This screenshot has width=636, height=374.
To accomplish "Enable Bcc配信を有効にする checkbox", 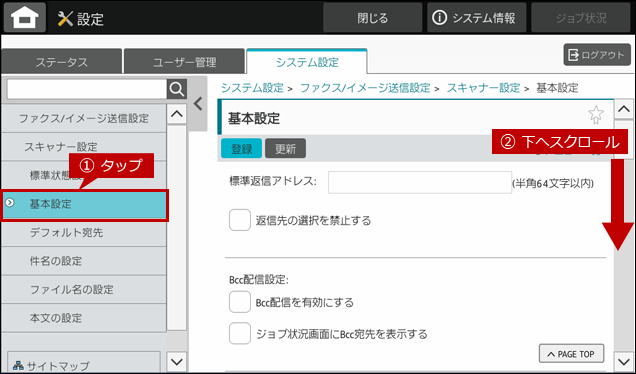I will 240,302.
